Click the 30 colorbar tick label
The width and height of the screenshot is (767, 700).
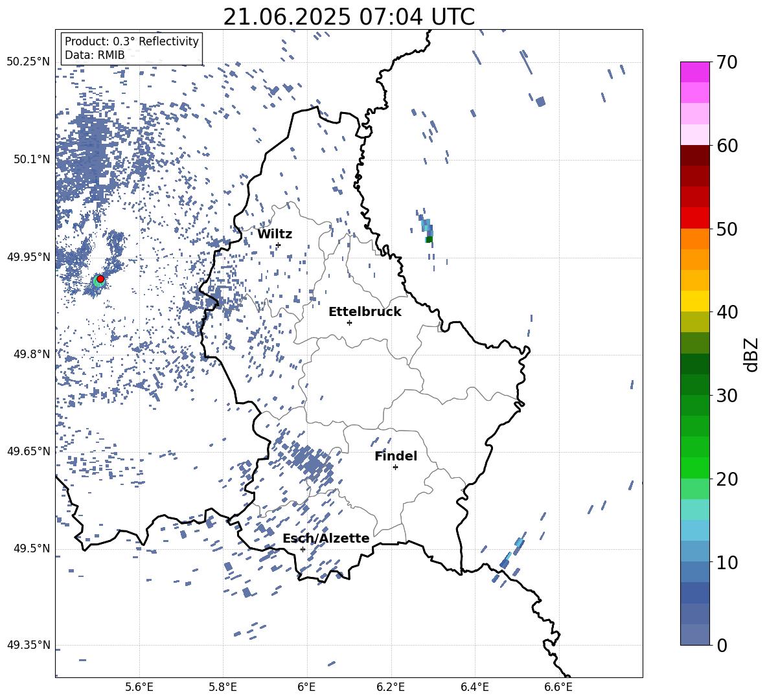pos(727,395)
